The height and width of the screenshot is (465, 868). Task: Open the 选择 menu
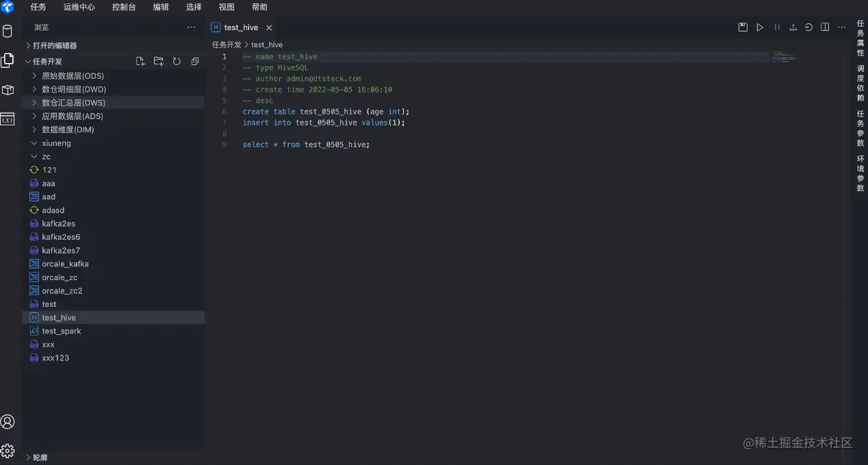pos(194,7)
